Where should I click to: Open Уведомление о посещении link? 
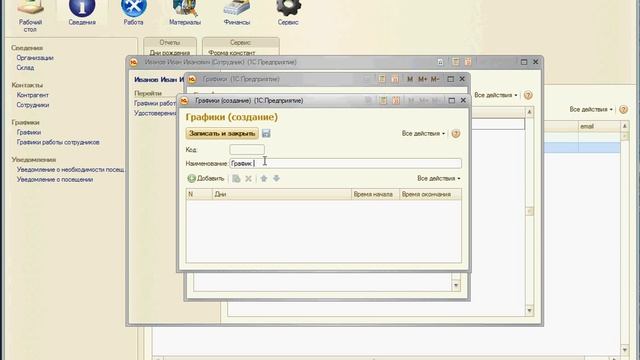point(55,179)
